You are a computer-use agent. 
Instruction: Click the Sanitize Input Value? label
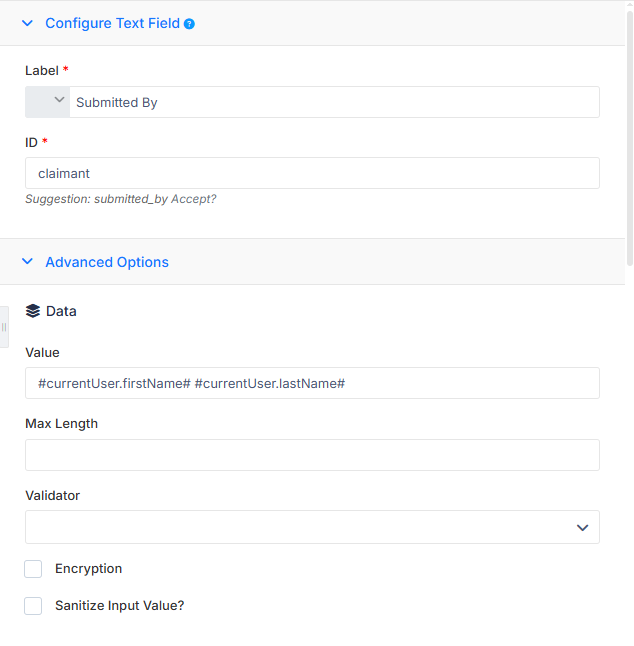[120, 606]
